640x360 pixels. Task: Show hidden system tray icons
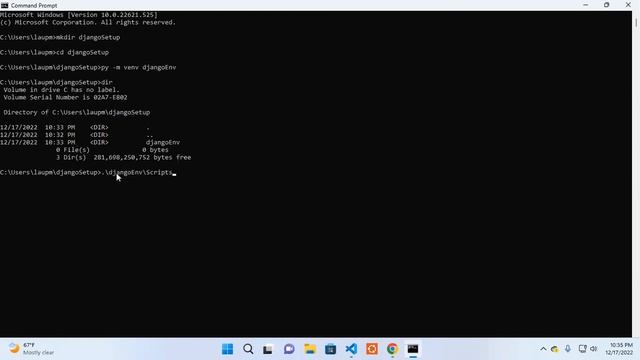coord(543,349)
